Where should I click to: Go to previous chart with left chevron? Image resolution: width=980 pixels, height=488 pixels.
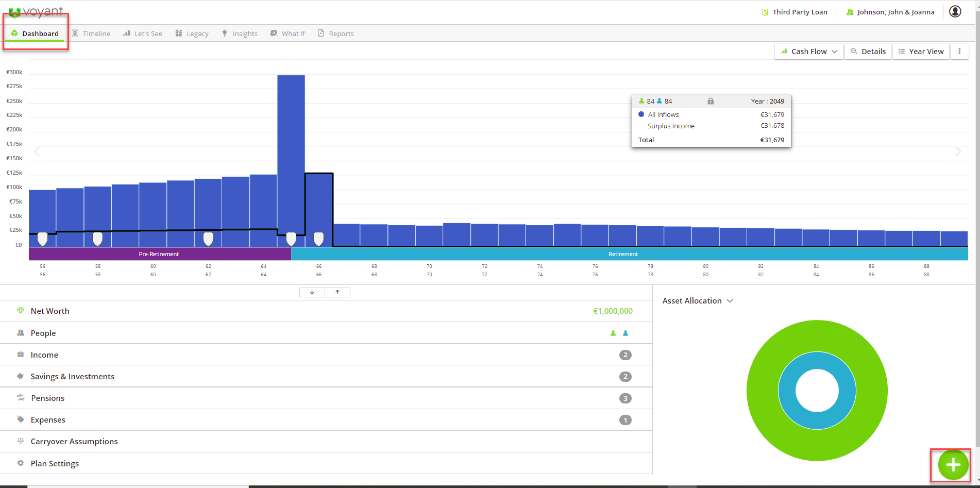click(x=37, y=152)
